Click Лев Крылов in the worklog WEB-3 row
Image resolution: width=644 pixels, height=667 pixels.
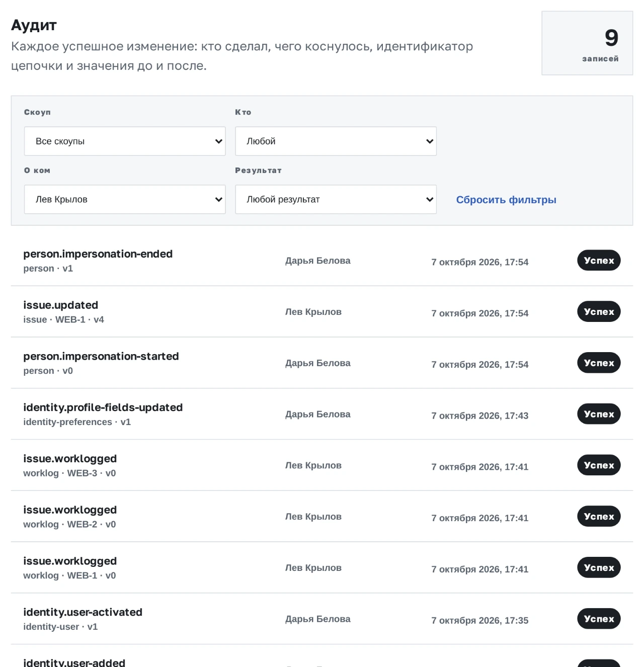pyautogui.click(x=313, y=465)
